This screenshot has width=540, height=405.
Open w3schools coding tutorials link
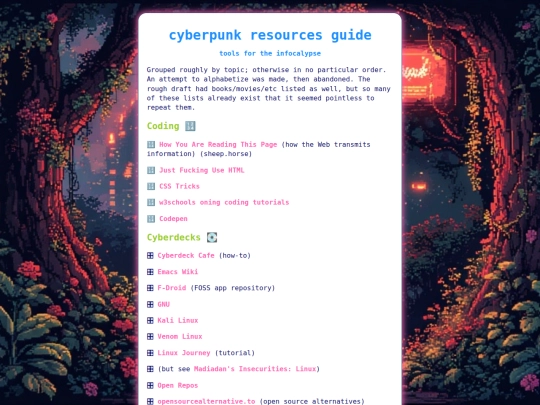point(224,202)
